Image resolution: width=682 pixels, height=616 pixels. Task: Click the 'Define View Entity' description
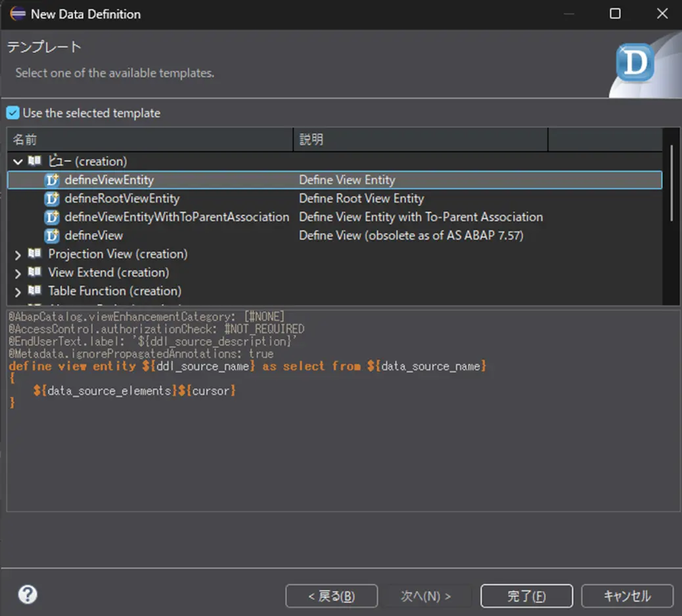pos(347,179)
